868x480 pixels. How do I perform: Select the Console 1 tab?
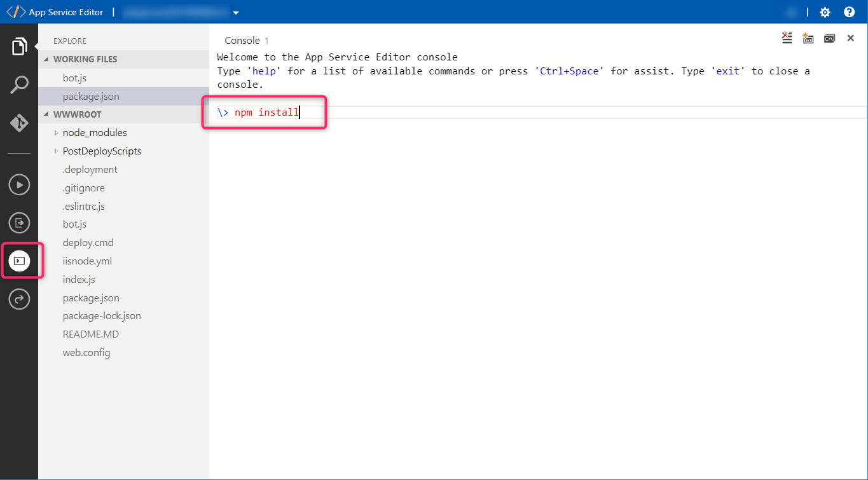(247, 41)
